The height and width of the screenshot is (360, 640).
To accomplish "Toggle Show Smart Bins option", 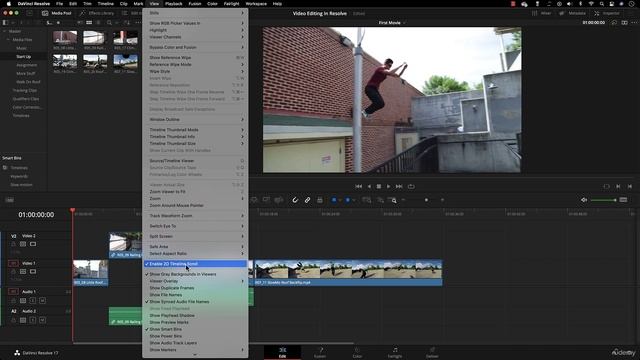I will point(195,329).
